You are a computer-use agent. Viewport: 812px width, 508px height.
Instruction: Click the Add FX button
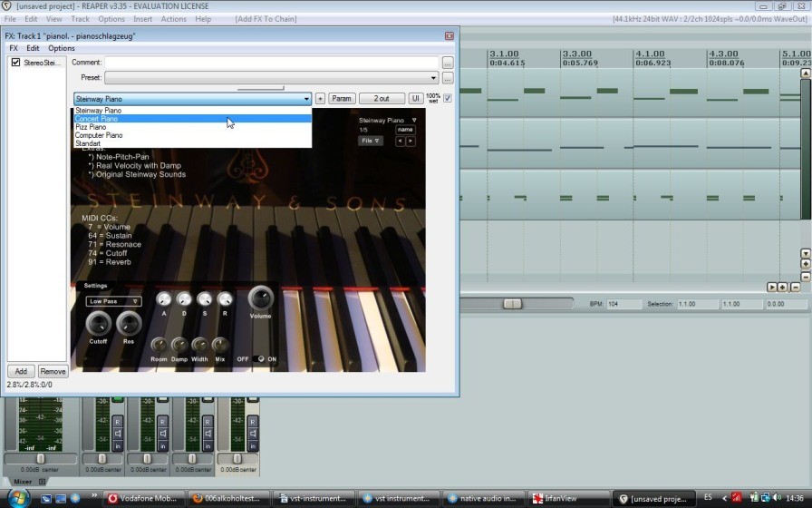coord(21,371)
